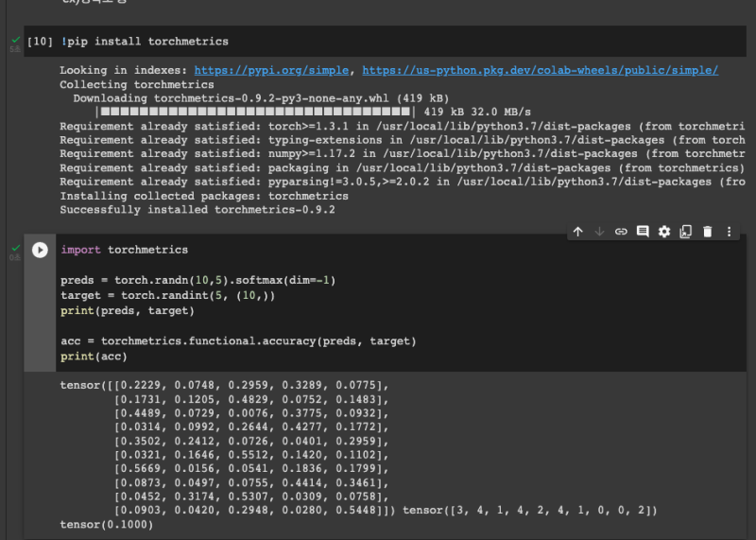Click the 'Collecting torchmetrics' output line
The image size is (756, 540).
[137, 84]
